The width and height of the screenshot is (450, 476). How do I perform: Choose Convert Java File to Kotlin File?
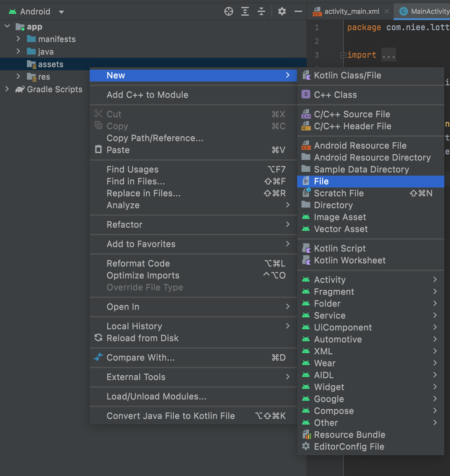tap(193, 416)
